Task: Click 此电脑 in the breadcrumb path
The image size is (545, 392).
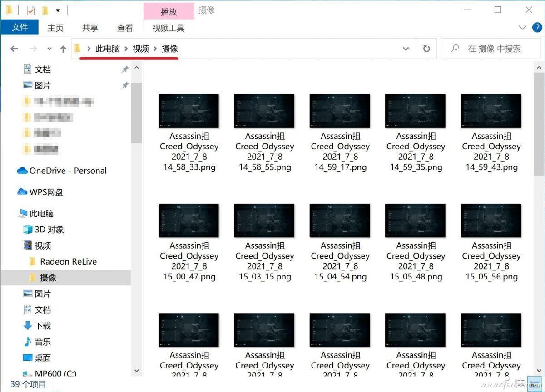Action: [x=108, y=49]
